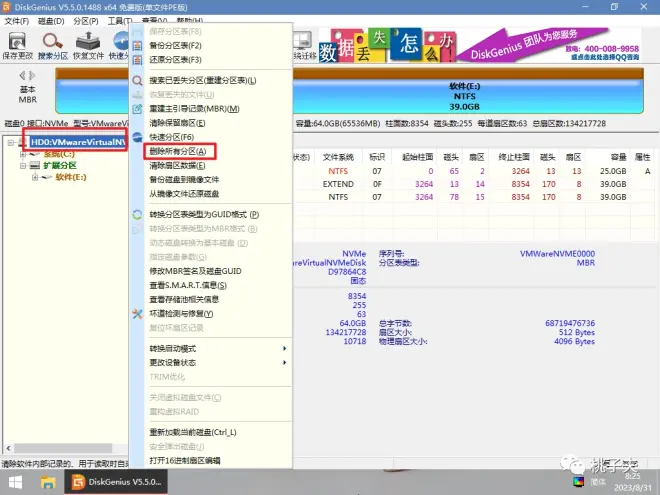This screenshot has width=660, height=495.
Task: Choose 删除所有分区(A) from context menu
Action: click(x=178, y=152)
